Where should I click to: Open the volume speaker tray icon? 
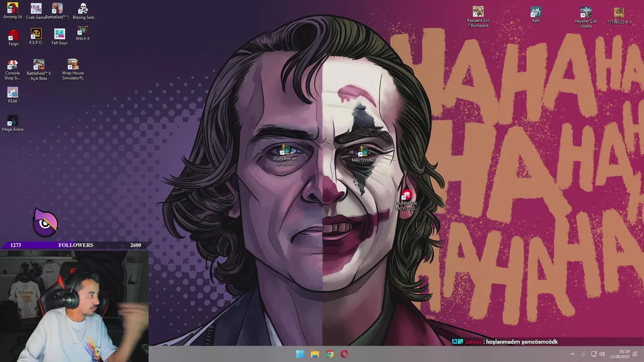coord(602,354)
